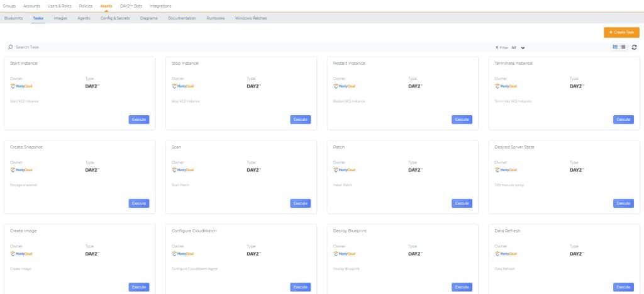The image size is (644, 294).
Task: Open the Integrations menu
Action: tap(160, 6)
